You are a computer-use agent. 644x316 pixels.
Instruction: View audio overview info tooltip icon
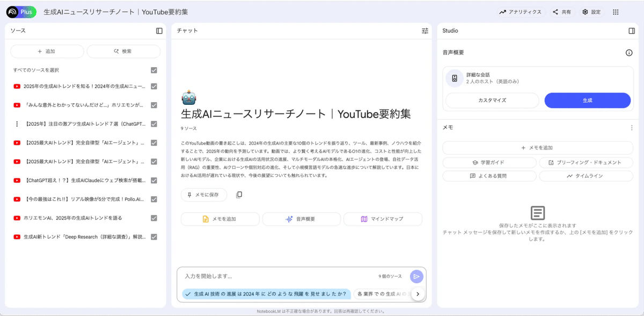point(628,52)
